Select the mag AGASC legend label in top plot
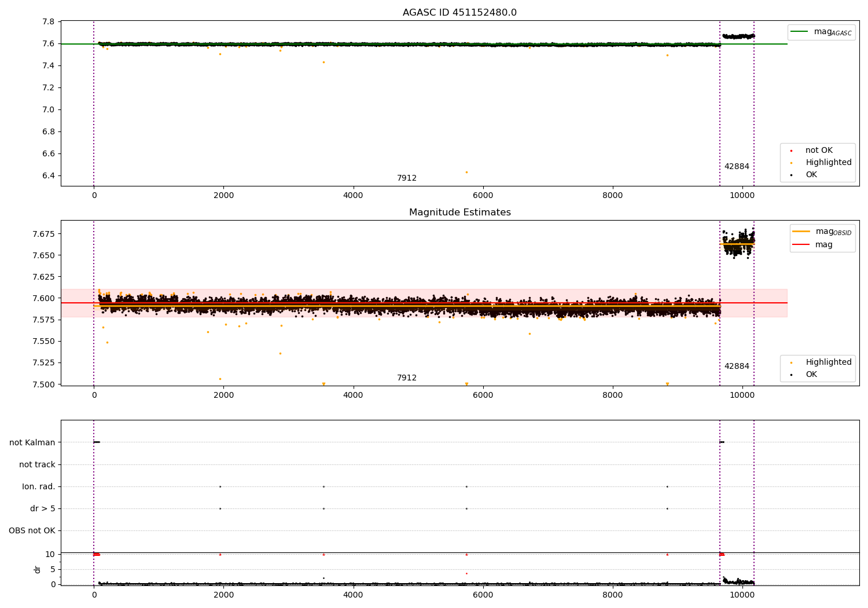Screen dimensions: 868x608 click(x=833, y=32)
